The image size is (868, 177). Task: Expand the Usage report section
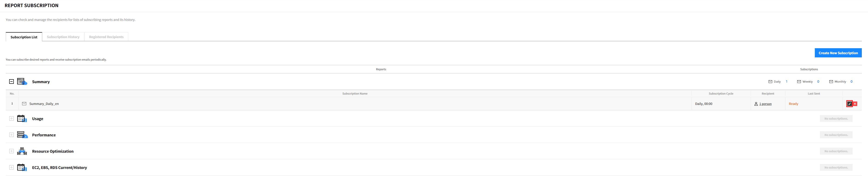pos(11,119)
